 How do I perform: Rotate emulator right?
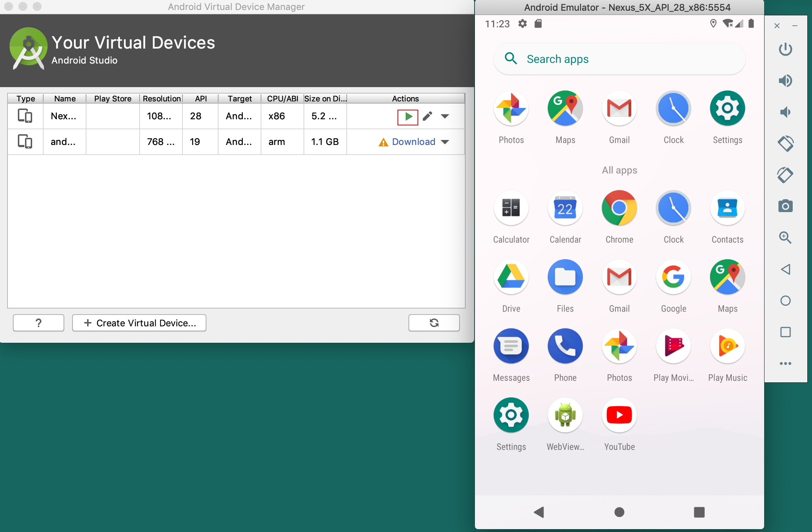click(786, 175)
